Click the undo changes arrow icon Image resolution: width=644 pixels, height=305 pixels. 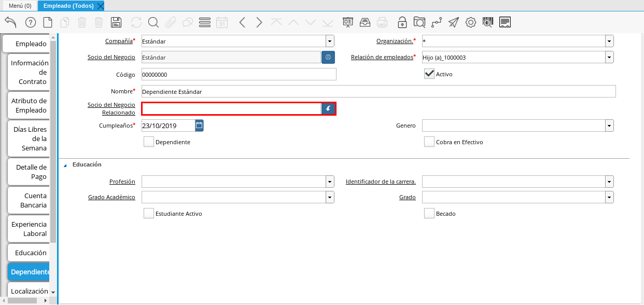(10, 22)
